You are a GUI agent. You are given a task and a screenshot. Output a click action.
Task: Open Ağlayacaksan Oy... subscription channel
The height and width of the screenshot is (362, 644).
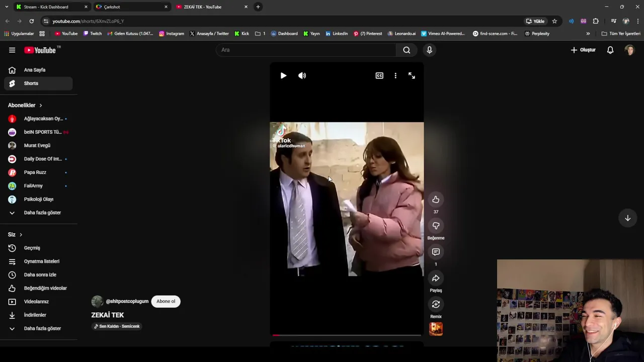coord(38,119)
